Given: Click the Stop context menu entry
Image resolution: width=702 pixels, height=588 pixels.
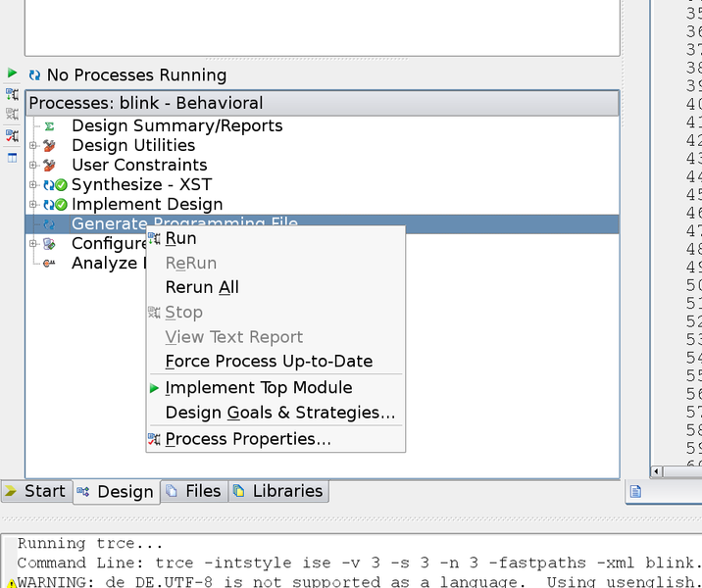Looking at the screenshot, I should pos(276,313).
